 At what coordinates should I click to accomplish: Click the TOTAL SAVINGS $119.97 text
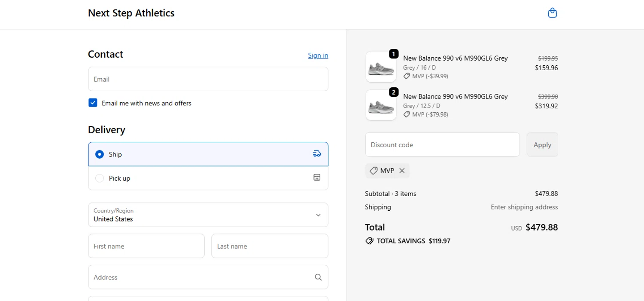pyautogui.click(x=413, y=241)
